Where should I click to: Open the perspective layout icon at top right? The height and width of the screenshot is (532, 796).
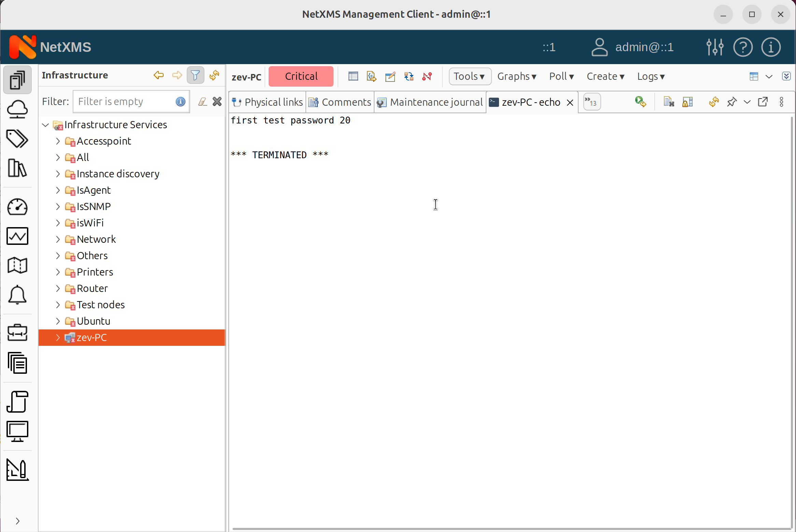754,76
